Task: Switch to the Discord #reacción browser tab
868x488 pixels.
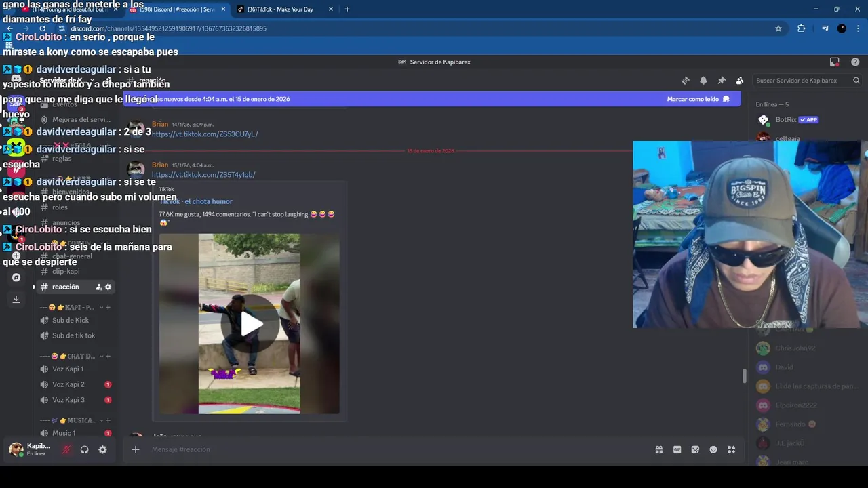Action: 178,9
